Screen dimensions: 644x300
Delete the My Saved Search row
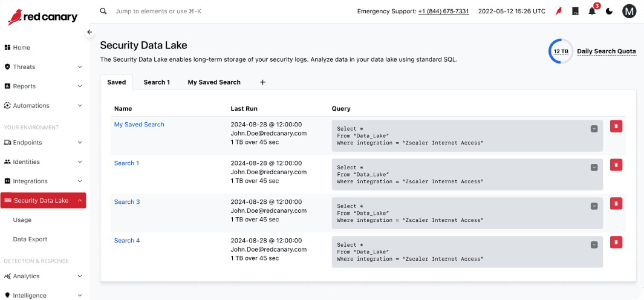(616, 126)
